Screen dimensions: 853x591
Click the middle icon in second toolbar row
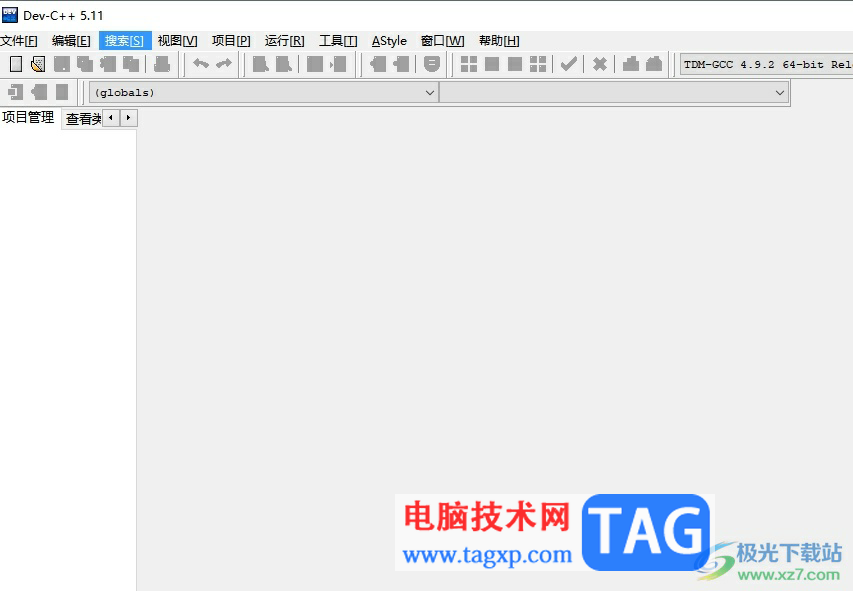tap(39, 92)
